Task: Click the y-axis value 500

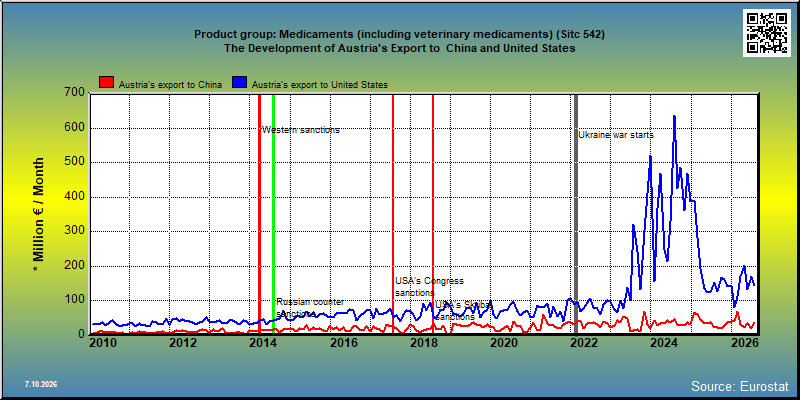Action: 74,162
